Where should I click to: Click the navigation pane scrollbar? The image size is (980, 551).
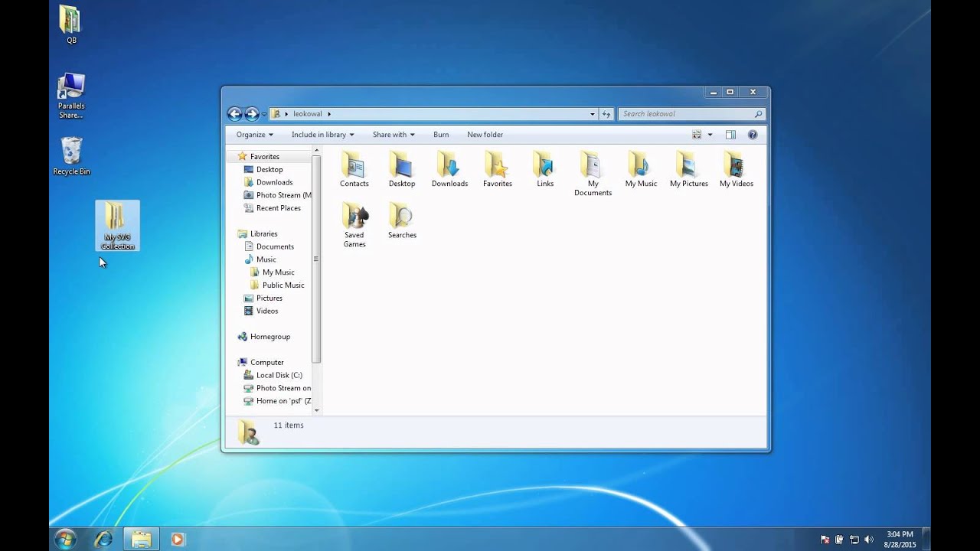pyautogui.click(x=316, y=259)
